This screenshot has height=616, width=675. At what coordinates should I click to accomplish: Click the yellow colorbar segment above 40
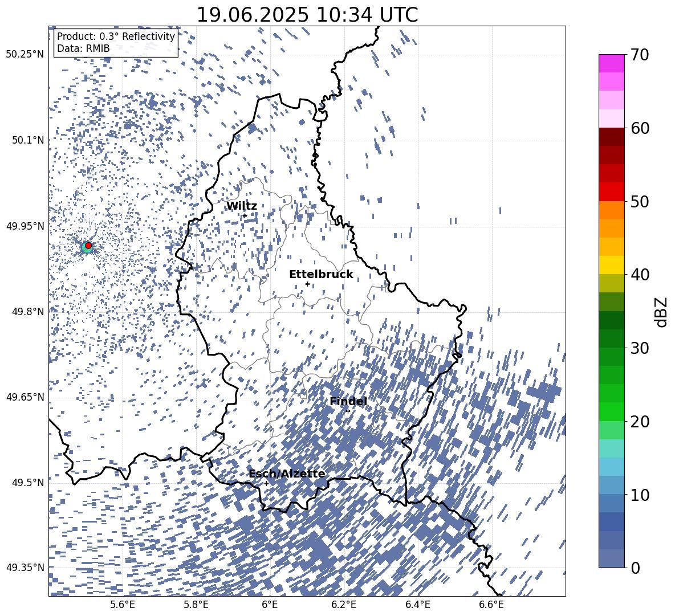(611, 265)
